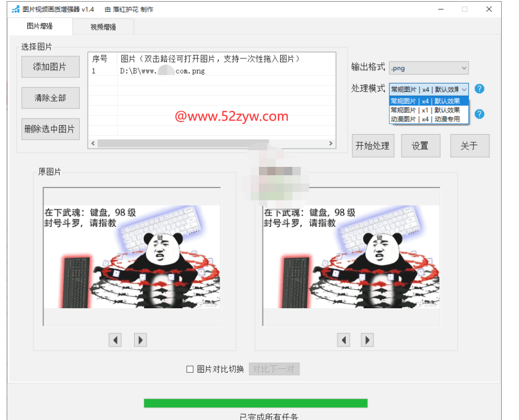
Task: Click the green completed progress bar
Action: click(256, 403)
